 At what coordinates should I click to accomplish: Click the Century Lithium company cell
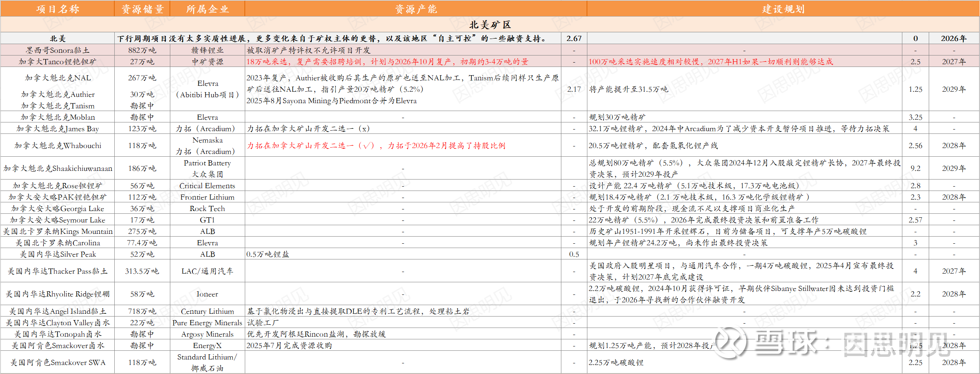(207, 311)
